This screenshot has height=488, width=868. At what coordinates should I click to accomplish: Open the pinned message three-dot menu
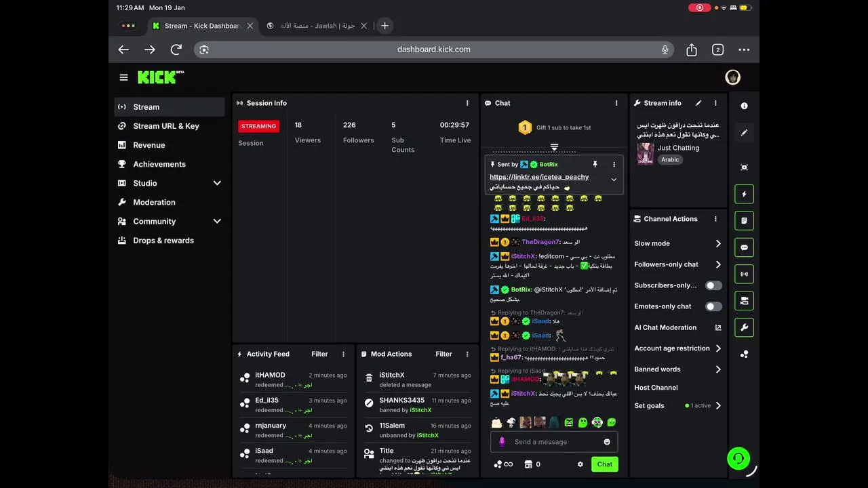point(614,164)
